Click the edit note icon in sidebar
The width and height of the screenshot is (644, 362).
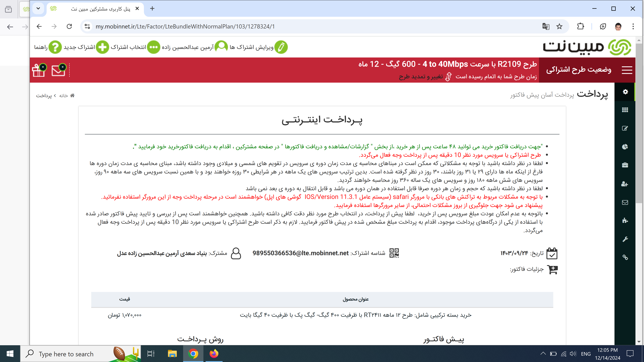coord(625,128)
